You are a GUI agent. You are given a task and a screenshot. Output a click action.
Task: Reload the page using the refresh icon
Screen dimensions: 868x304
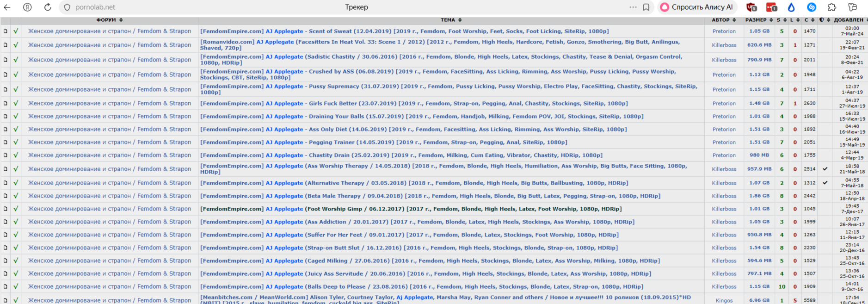(48, 7)
